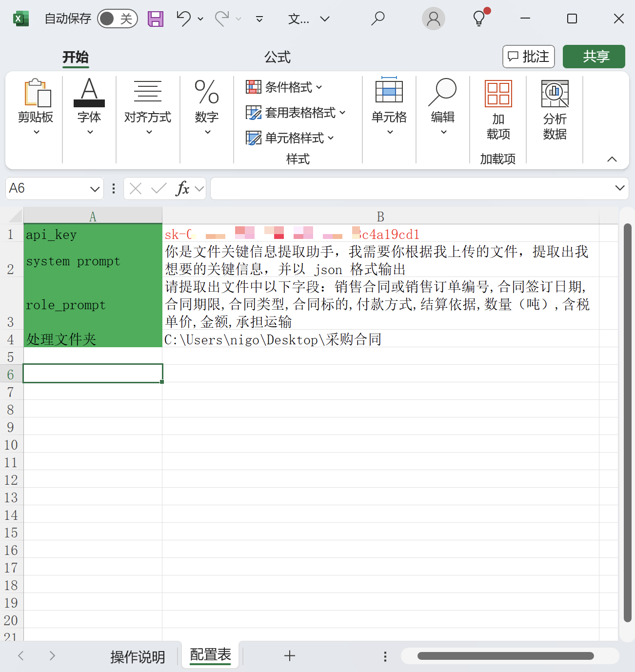Image resolution: width=635 pixels, height=672 pixels.
Task: Click the Undo arrow icon
Action: [183, 19]
